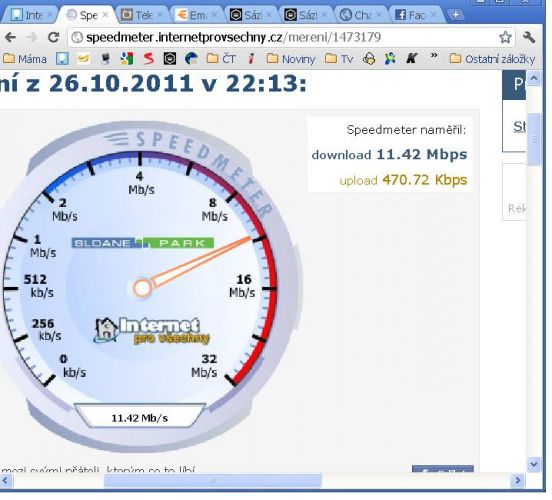
Task: Open the second Sázl tab
Action: (306, 15)
